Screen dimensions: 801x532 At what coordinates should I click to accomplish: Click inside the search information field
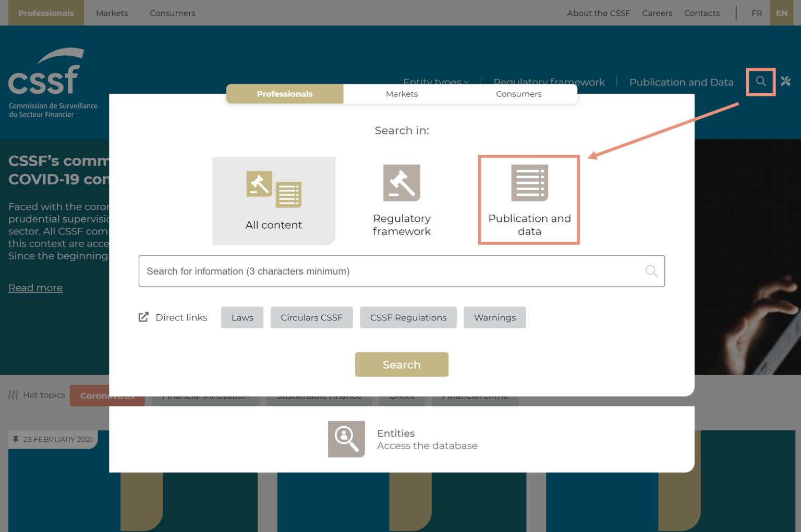click(402, 271)
